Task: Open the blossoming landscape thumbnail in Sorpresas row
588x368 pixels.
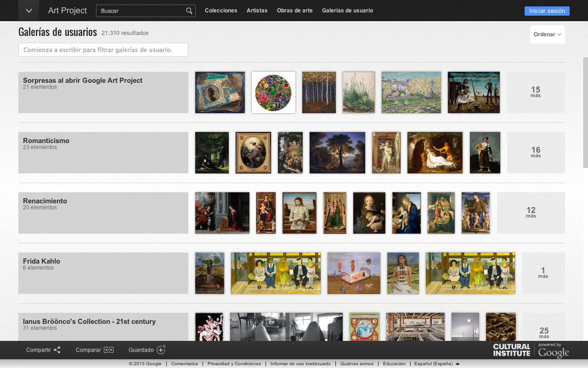Action: [411, 92]
